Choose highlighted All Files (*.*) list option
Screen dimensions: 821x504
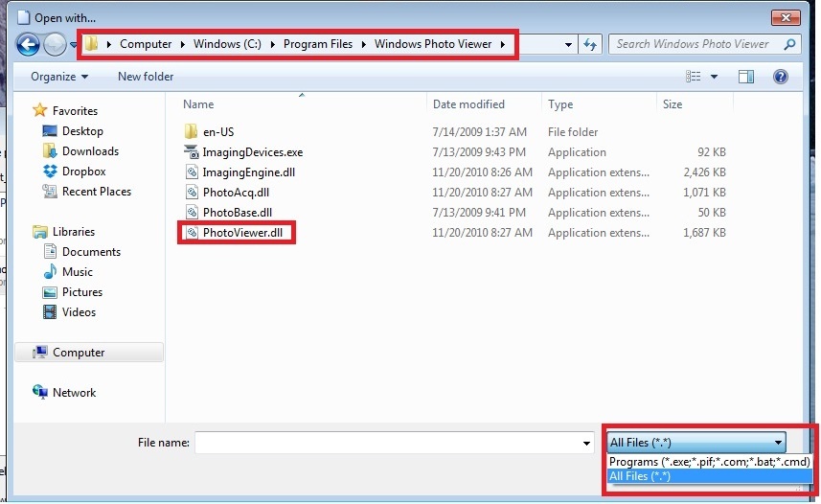(710, 476)
